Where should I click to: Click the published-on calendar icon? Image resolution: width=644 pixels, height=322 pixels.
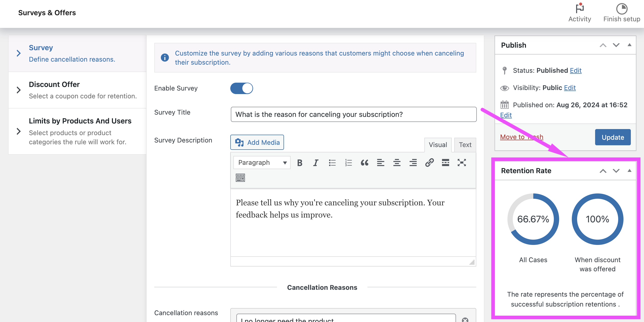point(504,104)
